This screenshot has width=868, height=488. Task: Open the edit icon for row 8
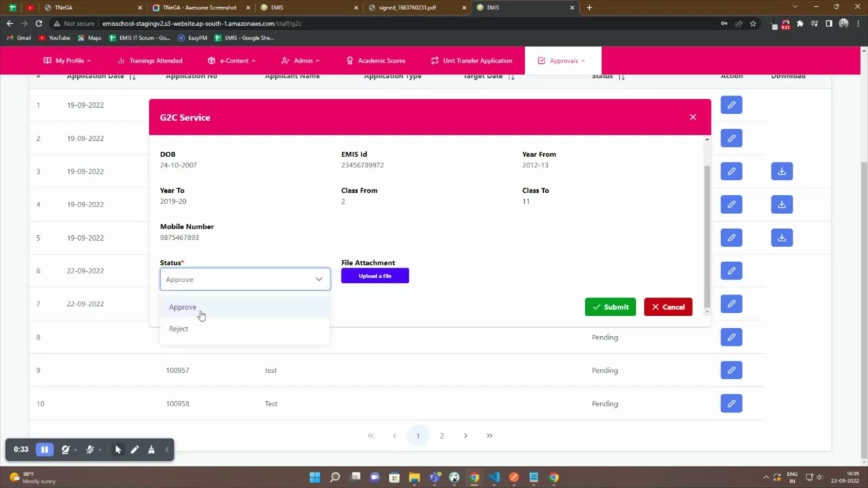click(x=731, y=337)
